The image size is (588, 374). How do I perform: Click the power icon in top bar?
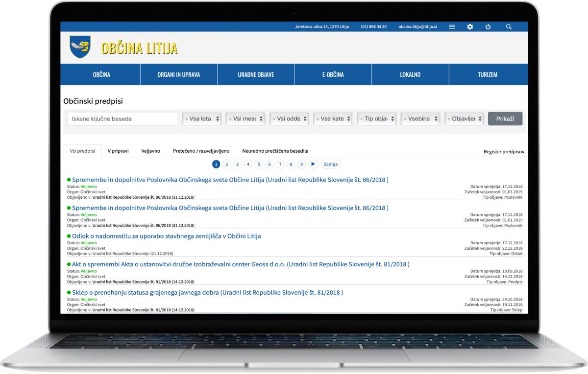click(x=488, y=26)
